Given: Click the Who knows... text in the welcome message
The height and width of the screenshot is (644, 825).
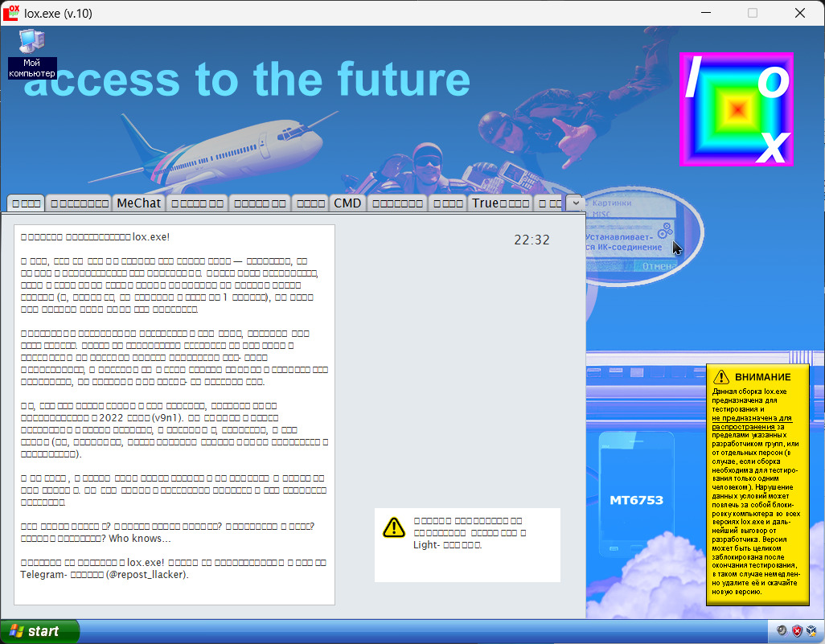Looking at the screenshot, I should [139, 538].
